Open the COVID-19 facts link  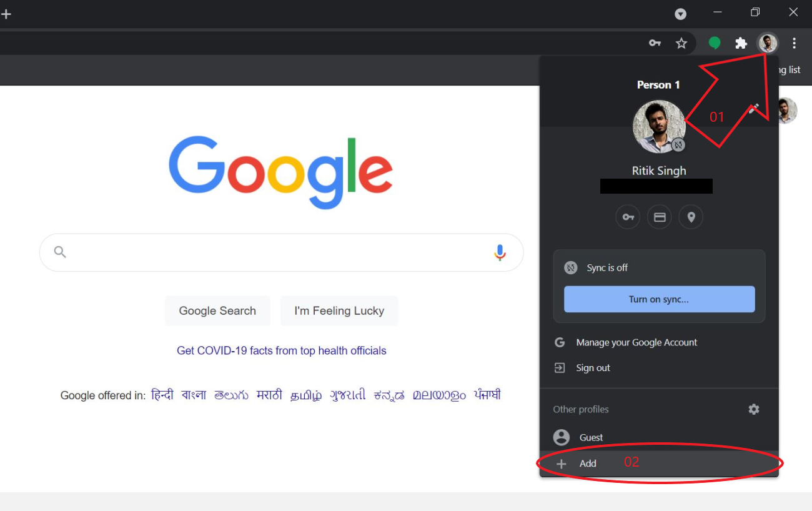tap(282, 350)
